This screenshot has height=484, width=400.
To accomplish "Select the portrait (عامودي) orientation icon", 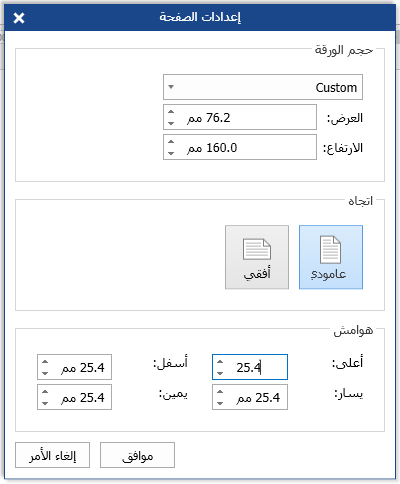I will pos(331,257).
